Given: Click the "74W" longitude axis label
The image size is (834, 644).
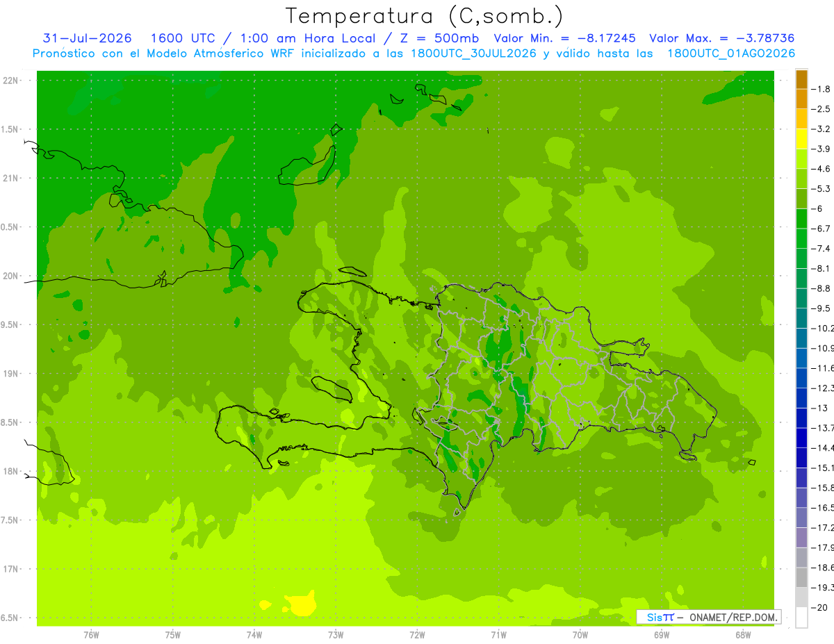Looking at the screenshot, I should pos(254,634).
